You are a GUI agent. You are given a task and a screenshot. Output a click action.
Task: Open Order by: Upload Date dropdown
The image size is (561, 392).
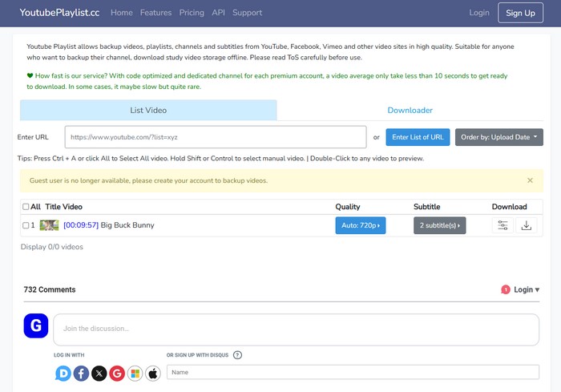coord(499,137)
